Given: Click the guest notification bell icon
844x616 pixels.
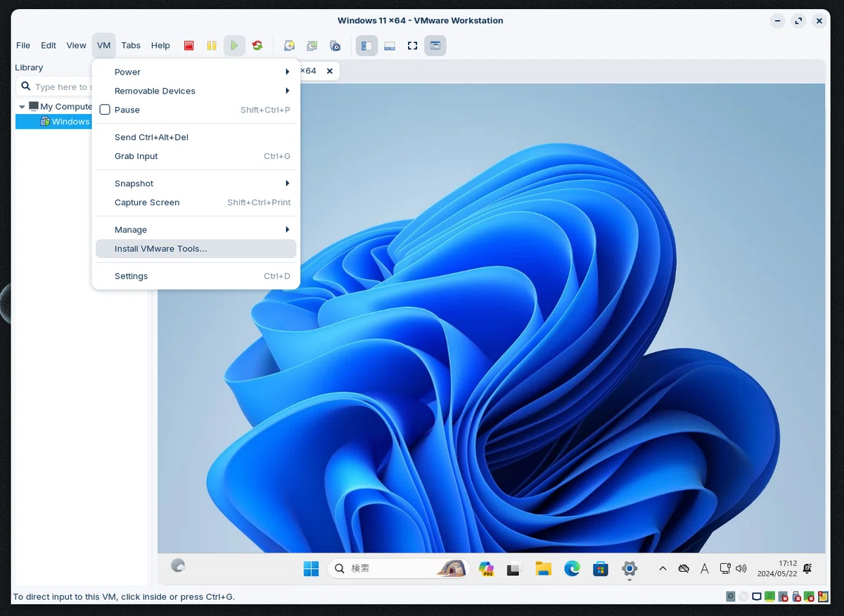Looking at the screenshot, I should pos(807,568).
